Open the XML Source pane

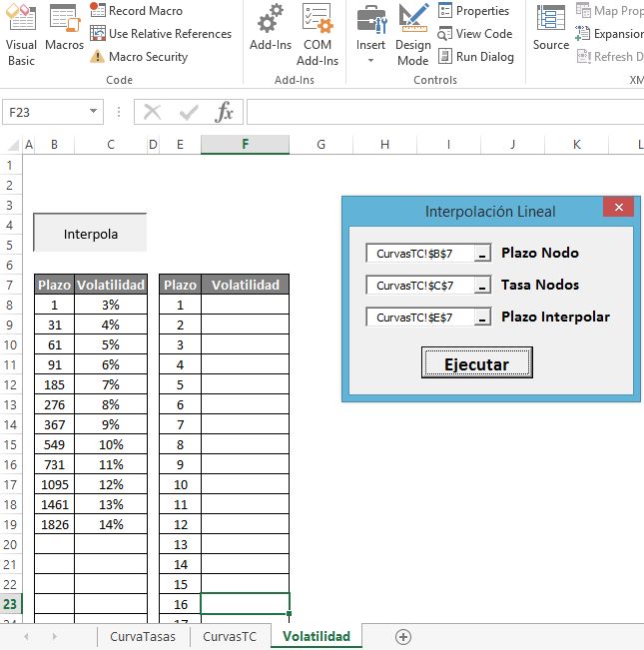point(551,28)
